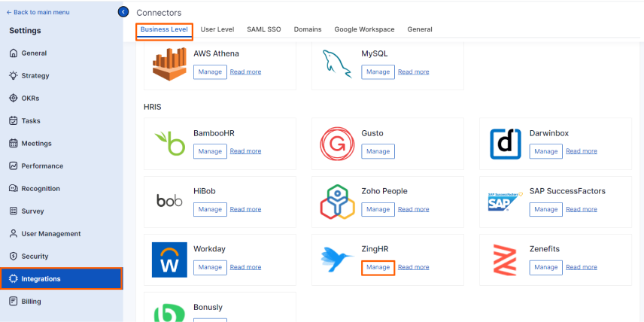644x322 pixels.
Task: Open the SAML SSO tab
Action: (x=263, y=29)
